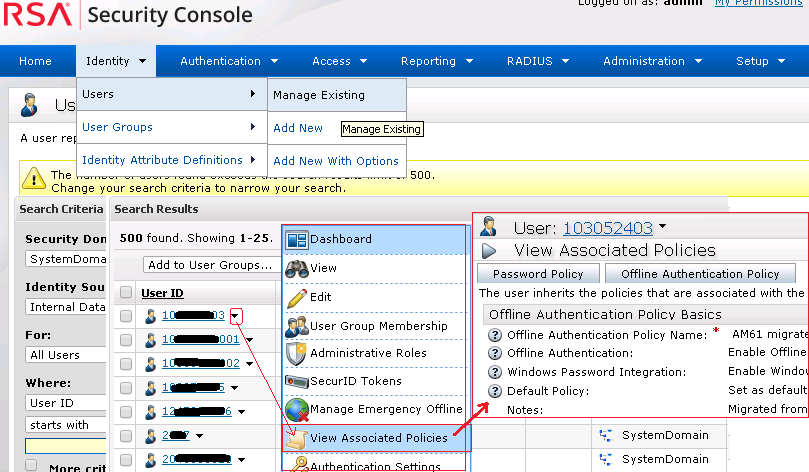Open the Add to User Groups dropdown
The image size is (809, 472).
(210, 265)
